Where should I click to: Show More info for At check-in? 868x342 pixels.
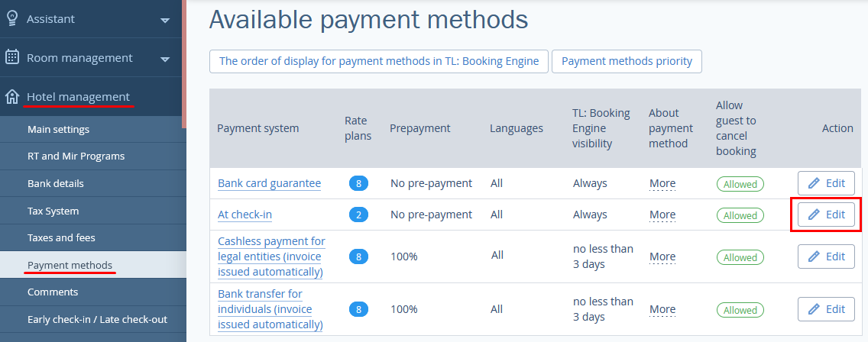coord(662,215)
